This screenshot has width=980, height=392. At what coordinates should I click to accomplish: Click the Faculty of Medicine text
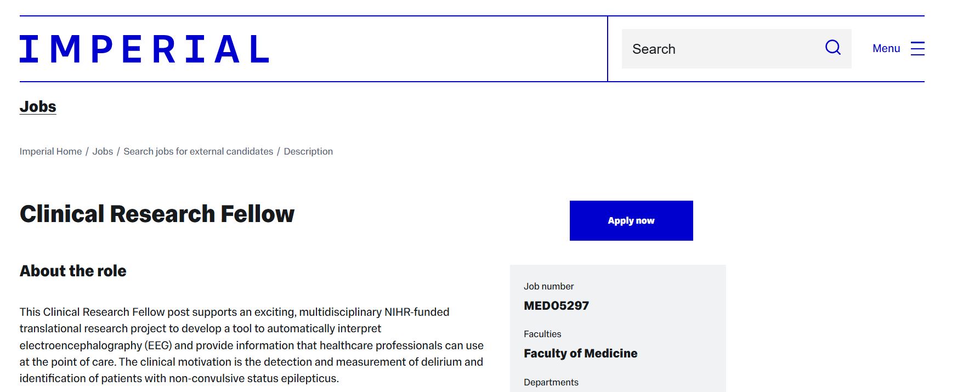[x=580, y=353]
